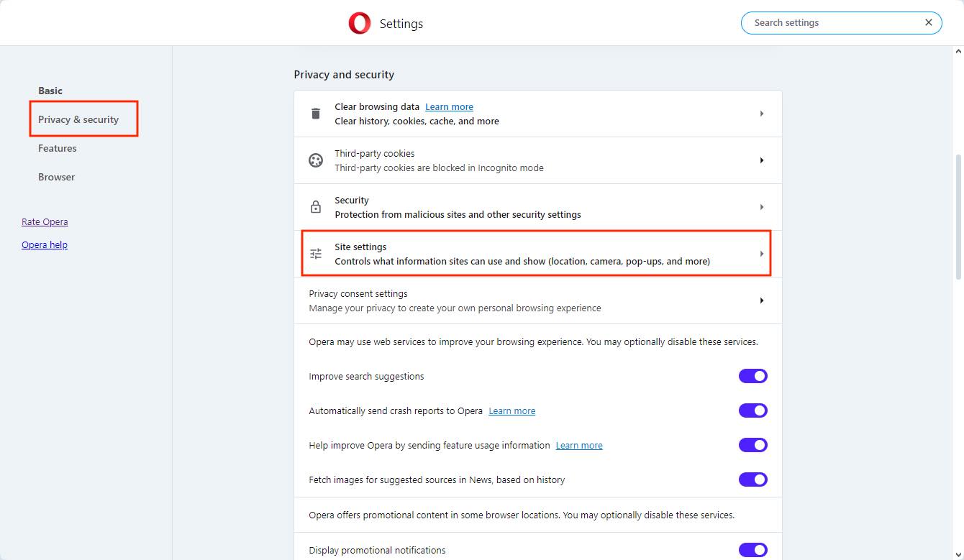Clear the search box with the X icon
This screenshot has height=560, width=964.
pos(929,23)
